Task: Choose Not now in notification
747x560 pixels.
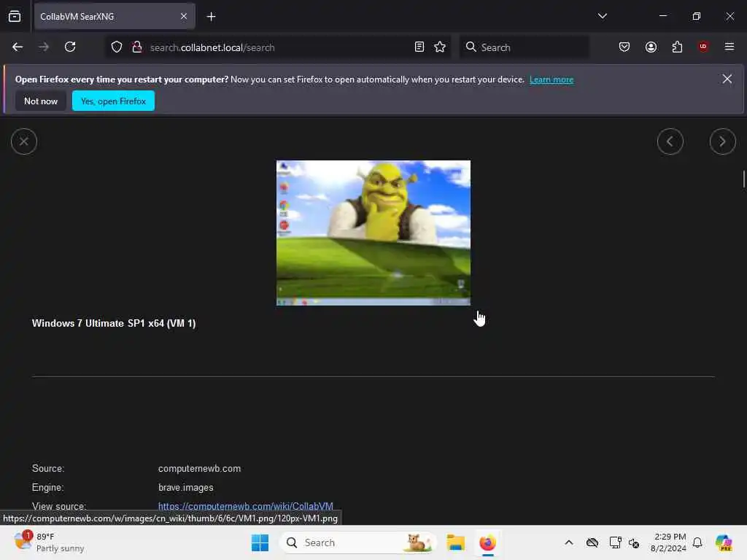Action: (41, 101)
